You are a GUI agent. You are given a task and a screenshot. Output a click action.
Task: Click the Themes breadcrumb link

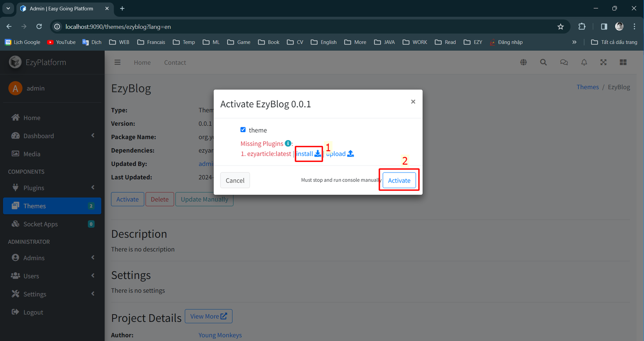(587, 87)
